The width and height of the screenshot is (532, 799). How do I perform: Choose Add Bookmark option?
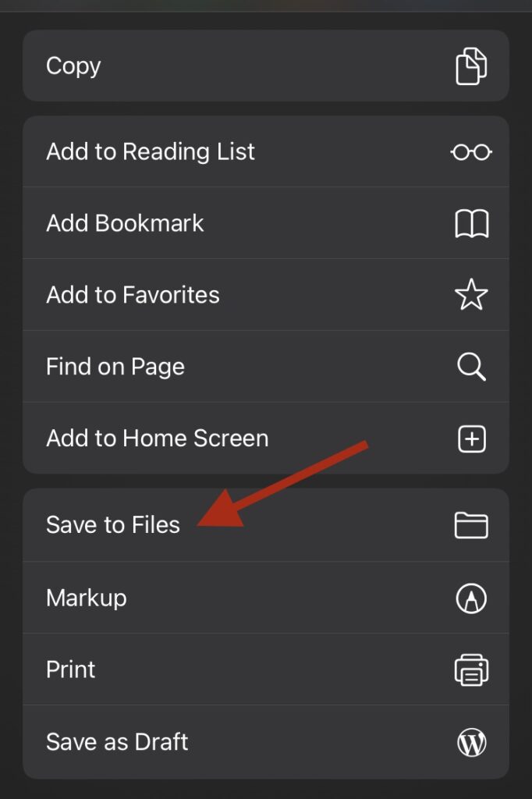(x=266, y=223)
